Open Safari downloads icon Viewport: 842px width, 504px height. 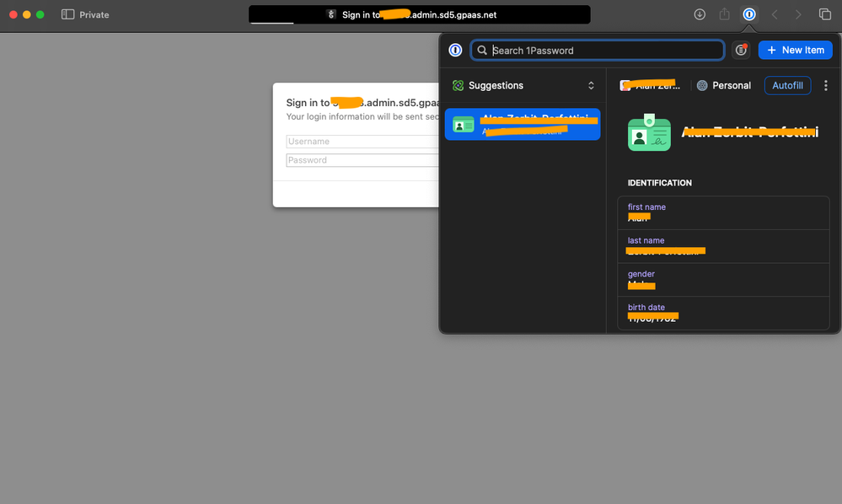pyautogui.click(x=700, y=14)
